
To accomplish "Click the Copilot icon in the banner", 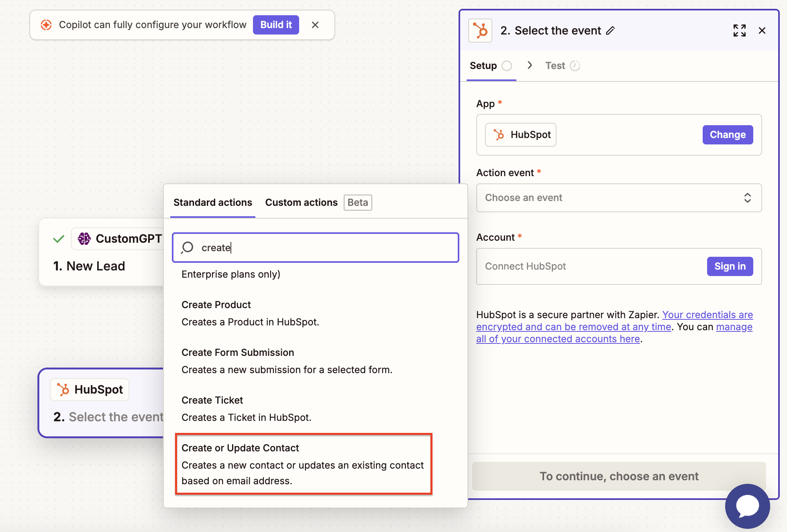I will click(x=46, y=25).
